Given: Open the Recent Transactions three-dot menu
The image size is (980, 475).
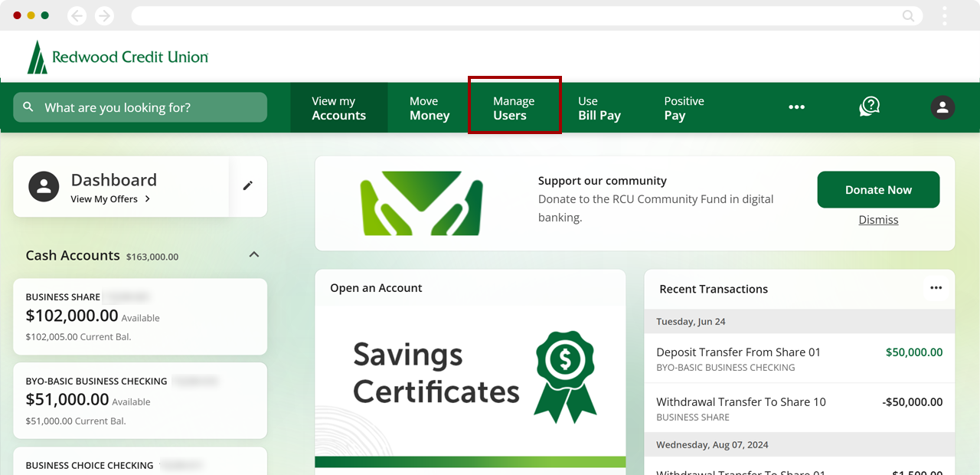Looking at the screenshot, I should [936, 288].
